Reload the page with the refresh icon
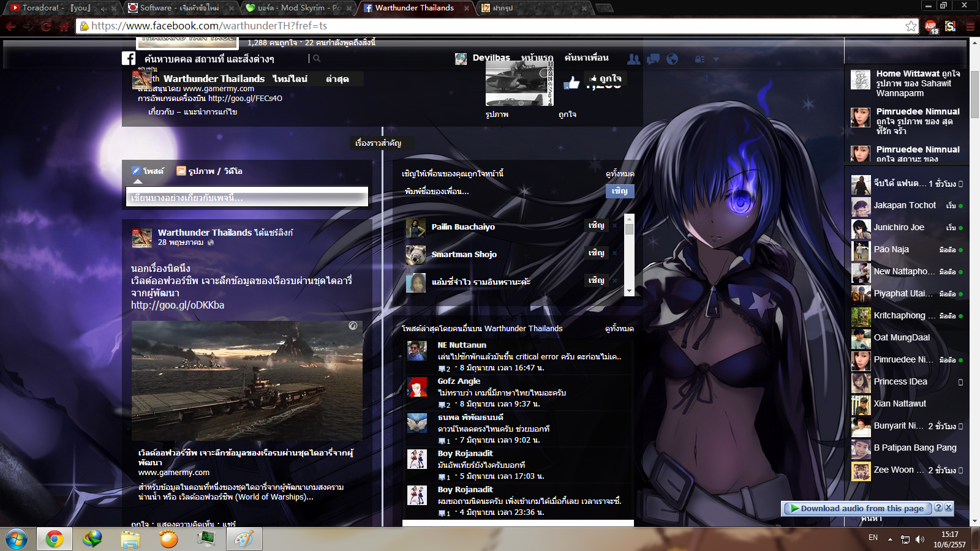 pyautogui.click(x=46, y=26)
